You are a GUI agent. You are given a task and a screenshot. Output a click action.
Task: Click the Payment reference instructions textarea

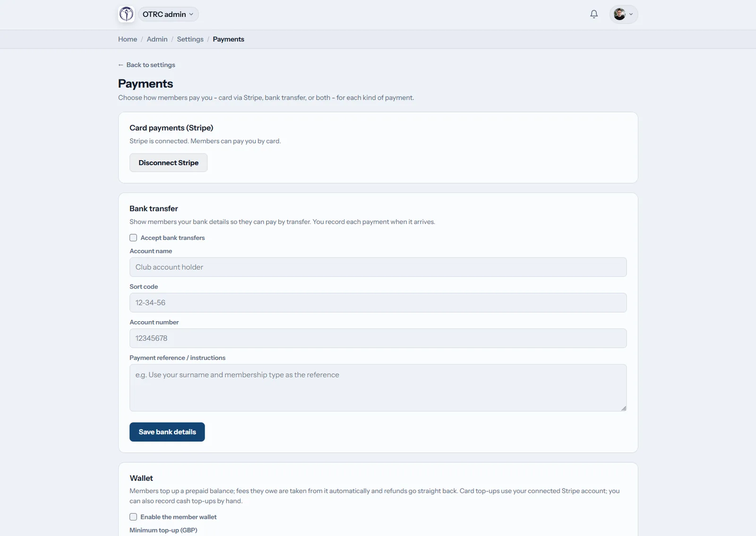tap(378, 388)
